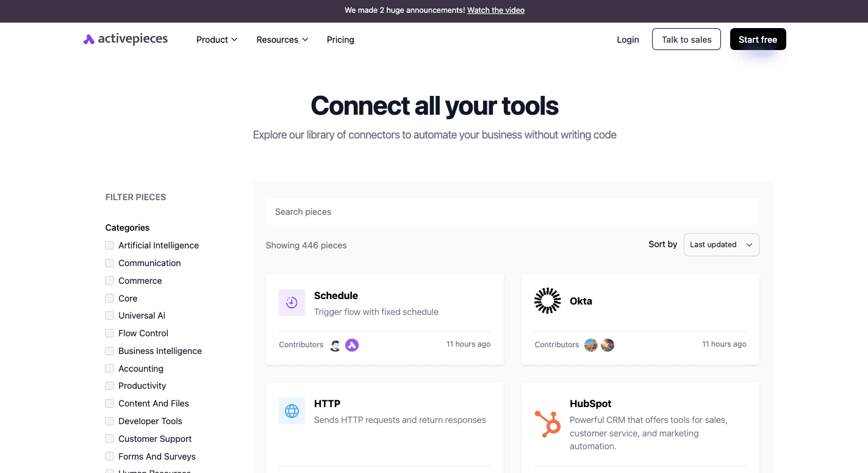Image resolution: width=868 pixels, height=473 pixels.
Task: Click the Schedule clock icon
Action: click(292, 303)
